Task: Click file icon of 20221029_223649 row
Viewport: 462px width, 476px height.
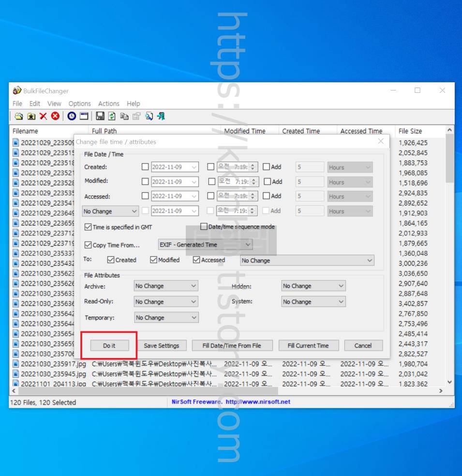Action: coord(16,213)
